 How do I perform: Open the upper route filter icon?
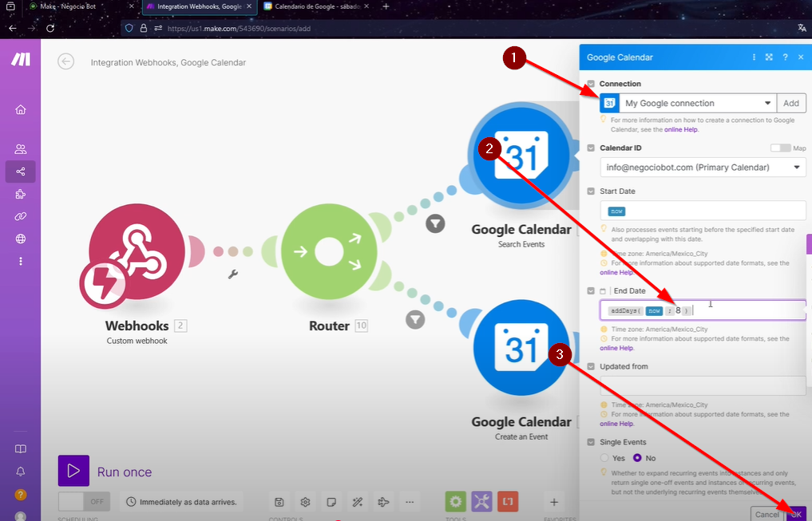(x=435, y=223)
